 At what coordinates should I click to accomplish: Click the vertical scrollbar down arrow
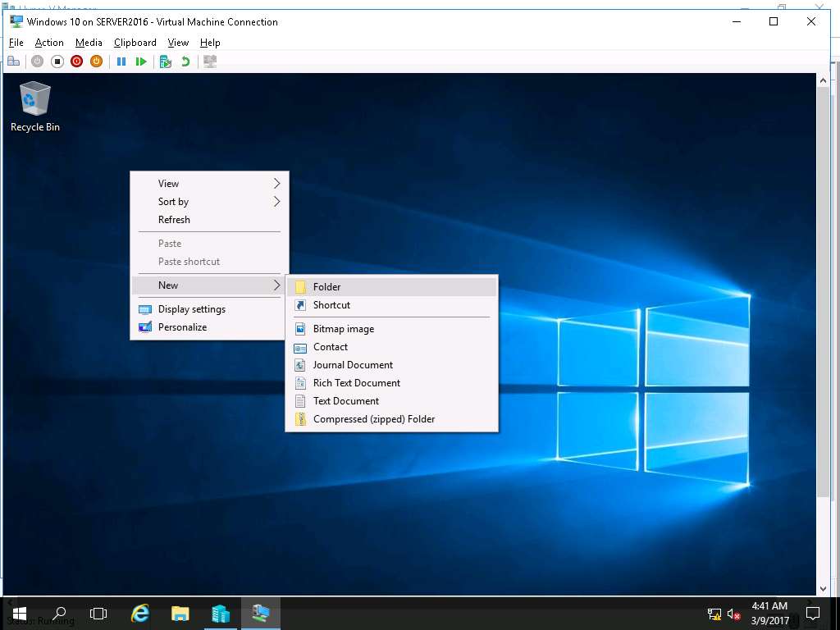click(x=824, y=589)
